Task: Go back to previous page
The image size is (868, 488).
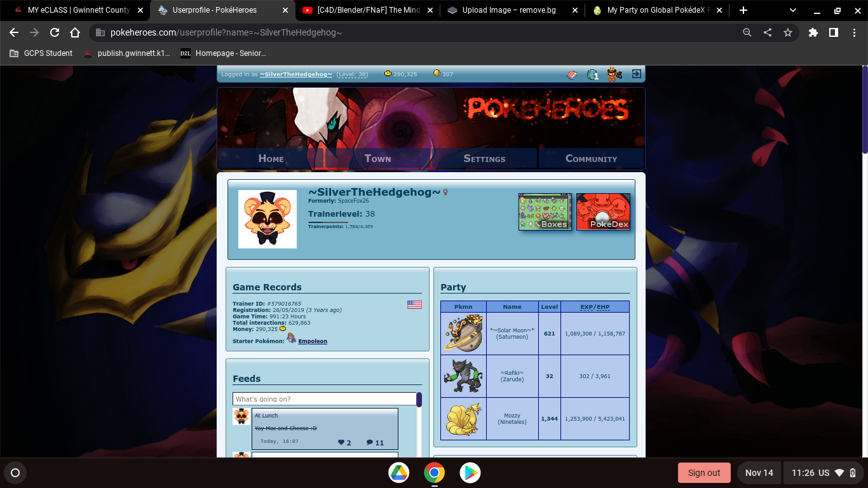Action: coord(14,32)
